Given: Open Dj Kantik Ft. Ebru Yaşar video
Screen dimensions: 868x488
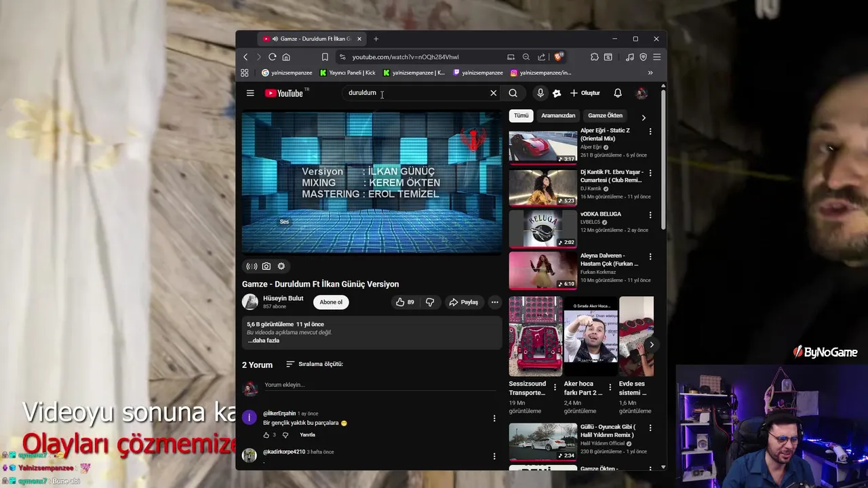Looking at the screenshot, I should pos(543,188).
